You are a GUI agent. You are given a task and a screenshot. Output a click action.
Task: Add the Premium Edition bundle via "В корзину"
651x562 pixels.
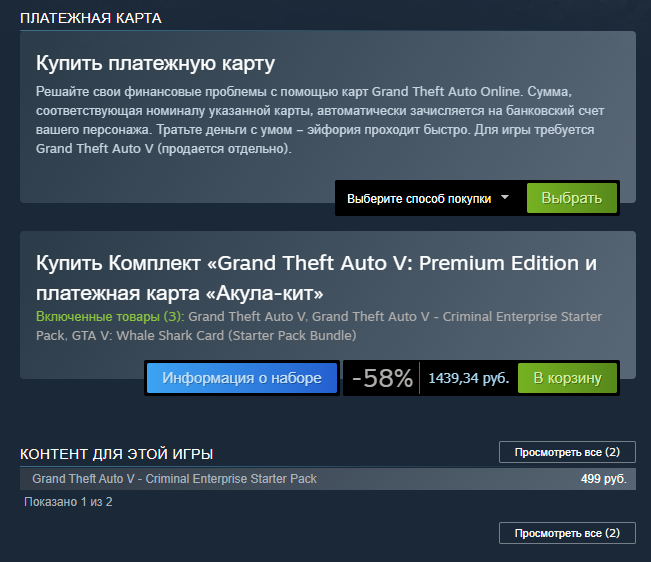tap(567, 378)
